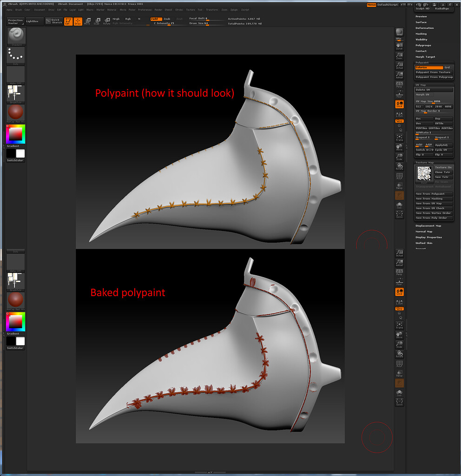Image resolution: width=461 pixels, height=476 pixels.
Task: Activate the Frame icon in the right shelf
Action: pos(399,138)
